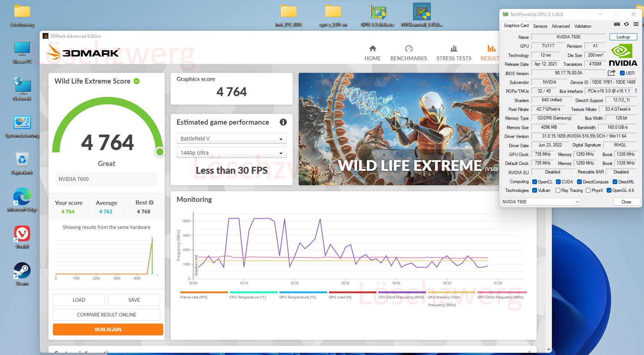Select the Steam desktop shortcut
This screenshot has height=355, width=644.
(x=22, y=274)
